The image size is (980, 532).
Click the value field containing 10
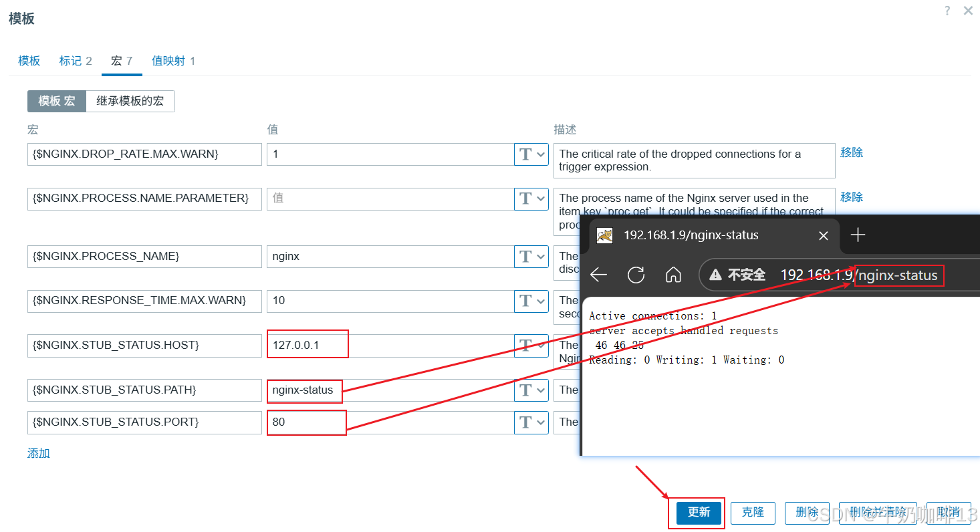390,301
